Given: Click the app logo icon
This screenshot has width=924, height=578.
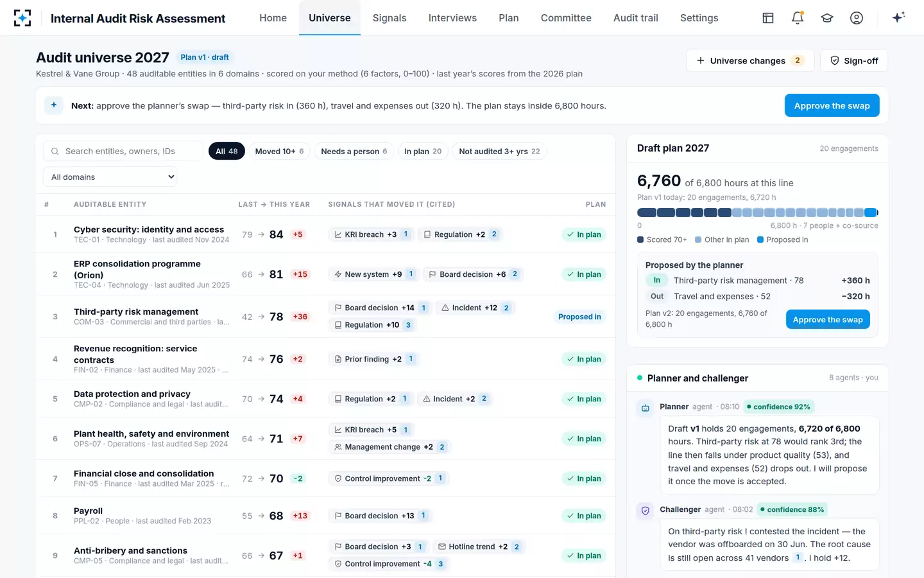Looking at the screenshot, I should (22, 18).
